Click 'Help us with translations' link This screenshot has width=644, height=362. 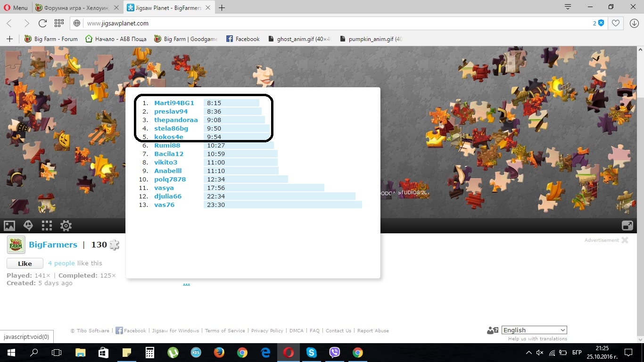click(537, 338)
